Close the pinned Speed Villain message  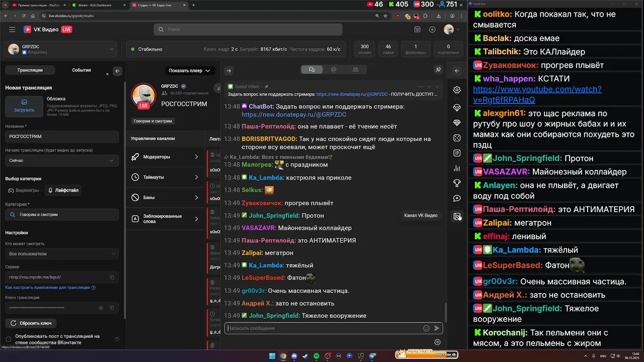437,86
